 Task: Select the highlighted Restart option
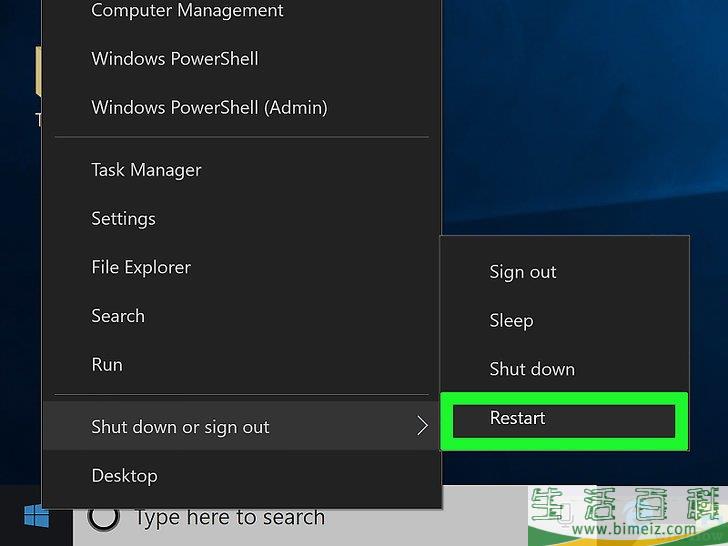(565, 420)
